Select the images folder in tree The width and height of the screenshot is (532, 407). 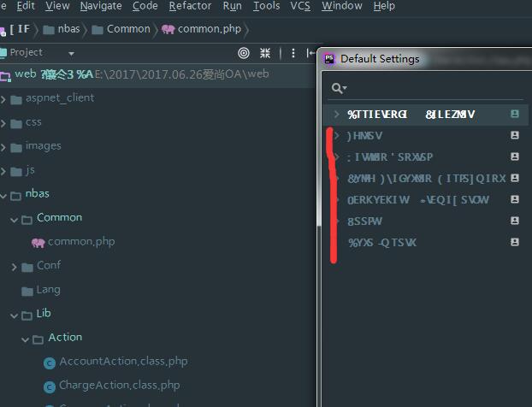click(44, 146)
